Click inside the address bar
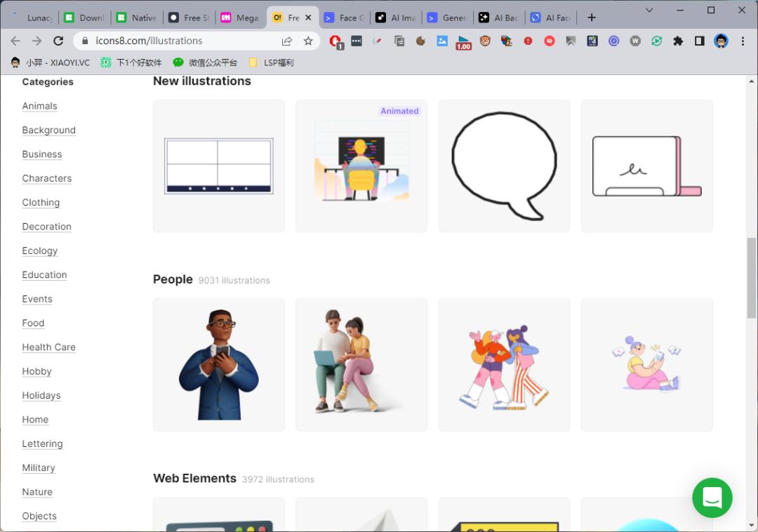Screen dimensions: 758x532 tap(175, 41)
